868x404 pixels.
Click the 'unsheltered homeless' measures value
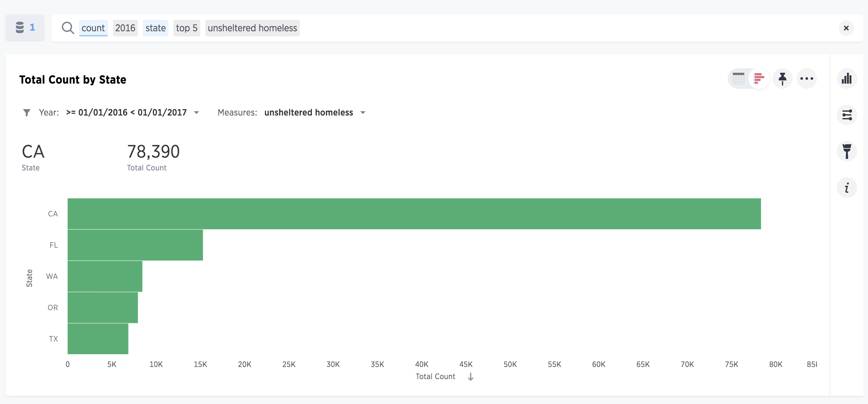(x=309, y=113)
